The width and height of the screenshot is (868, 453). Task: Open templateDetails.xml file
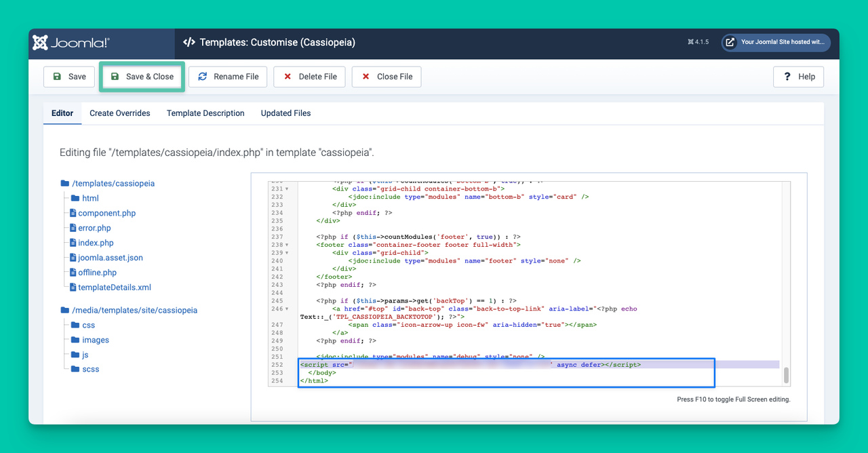click(115, 288)
